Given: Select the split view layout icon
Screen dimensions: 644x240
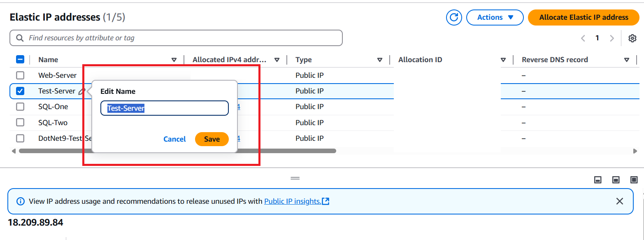Looking at the screenshot, I should click(x=616, y=179).
